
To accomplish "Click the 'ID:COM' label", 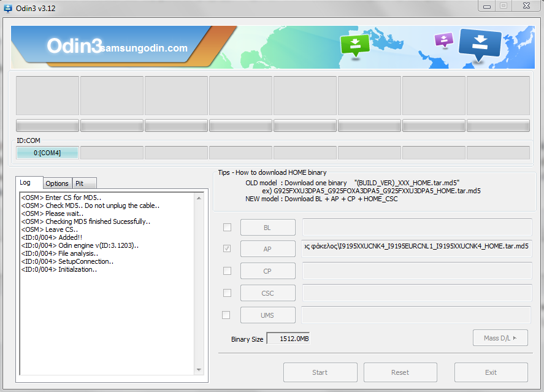I will pyautogui.click(x=28, y=140).
